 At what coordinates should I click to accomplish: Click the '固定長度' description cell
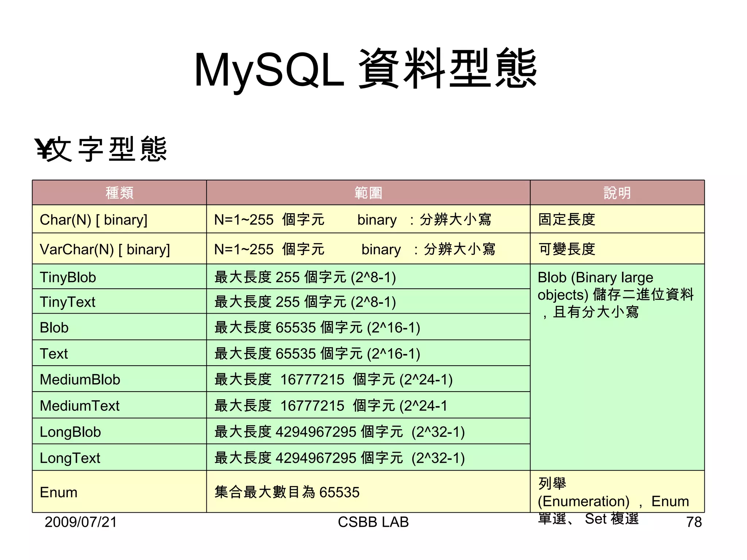pos(617,219)
